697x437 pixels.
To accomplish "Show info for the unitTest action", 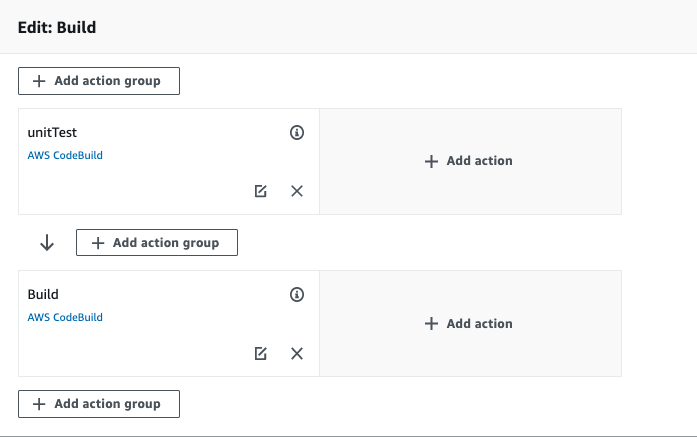I will [x=297, y=132].
